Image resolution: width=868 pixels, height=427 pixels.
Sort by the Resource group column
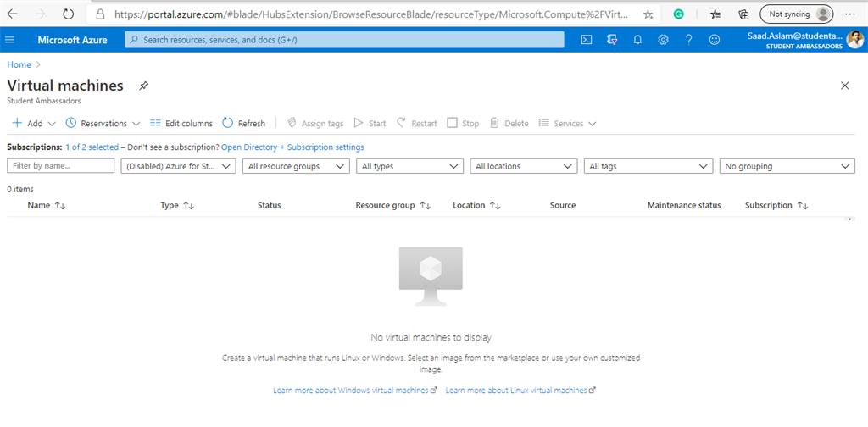coord(393,205)
